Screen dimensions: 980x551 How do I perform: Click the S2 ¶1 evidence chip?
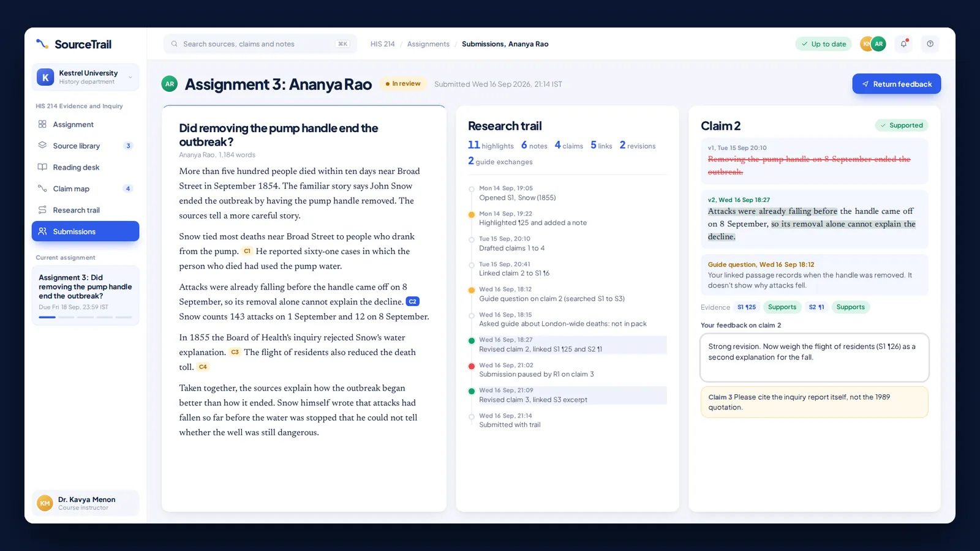[816, 307]
